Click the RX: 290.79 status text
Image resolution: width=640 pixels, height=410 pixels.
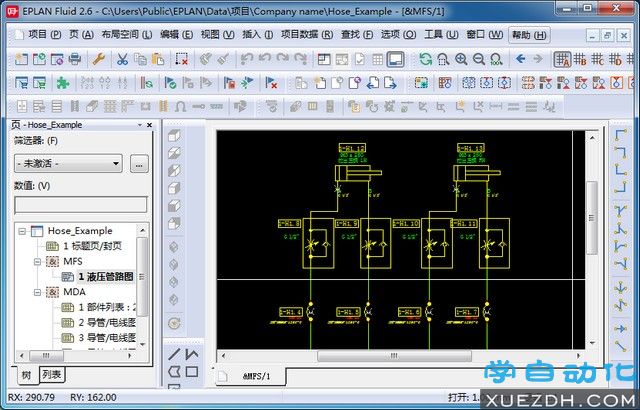click(31, 397)
